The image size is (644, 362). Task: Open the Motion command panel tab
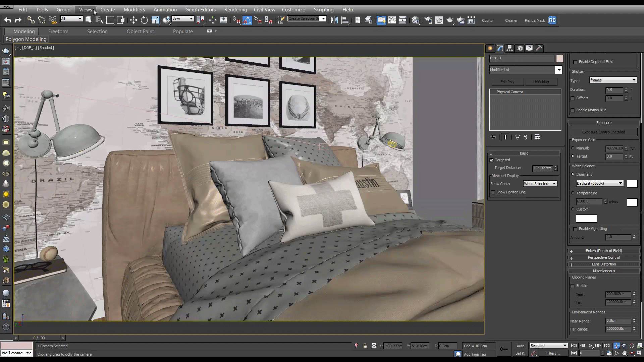click(520, 48)
